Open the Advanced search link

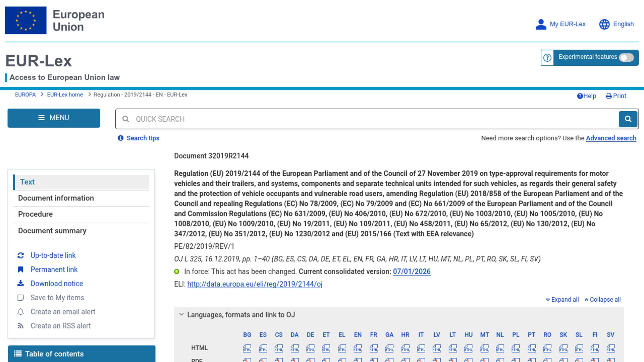[611, 138]
